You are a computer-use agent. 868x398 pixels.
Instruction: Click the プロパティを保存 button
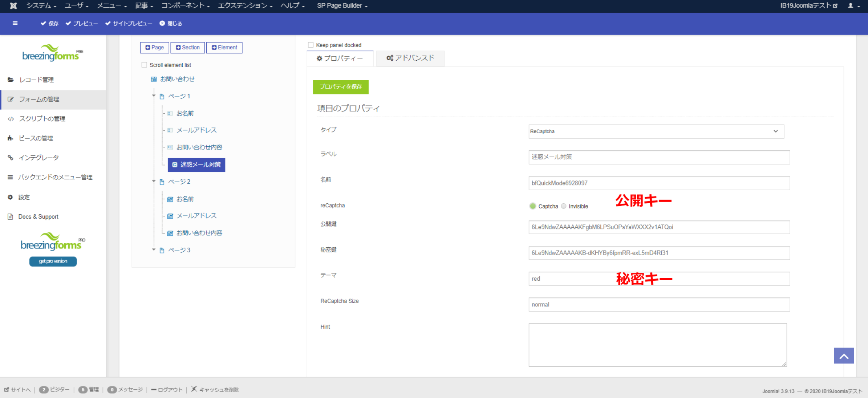341,87
